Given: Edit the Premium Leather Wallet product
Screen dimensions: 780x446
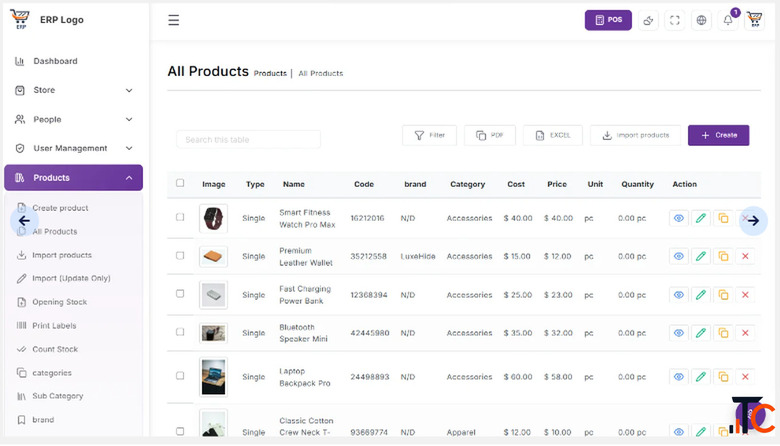Looking at the screenshot, I should pos(700,257).
